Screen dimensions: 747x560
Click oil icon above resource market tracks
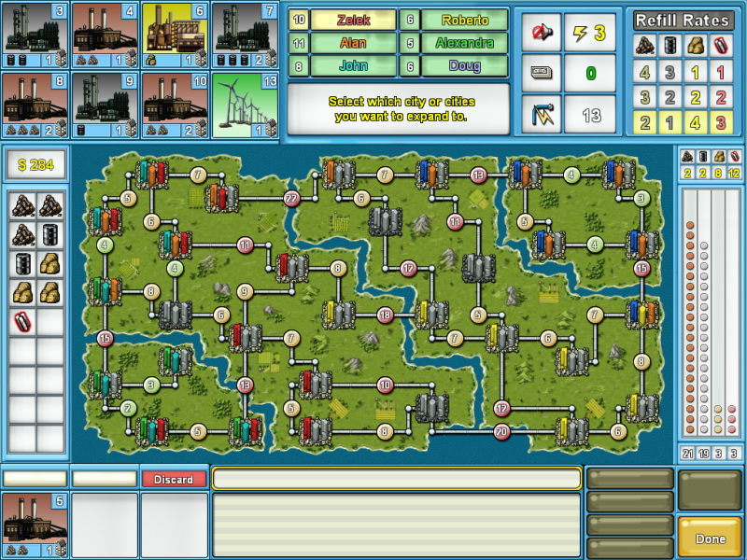point(703,157)
